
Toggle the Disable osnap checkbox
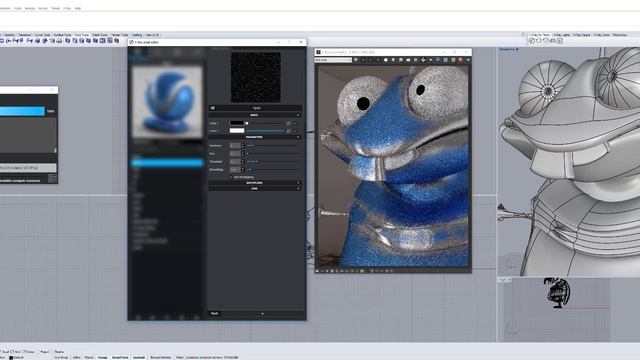coord(53,351)
